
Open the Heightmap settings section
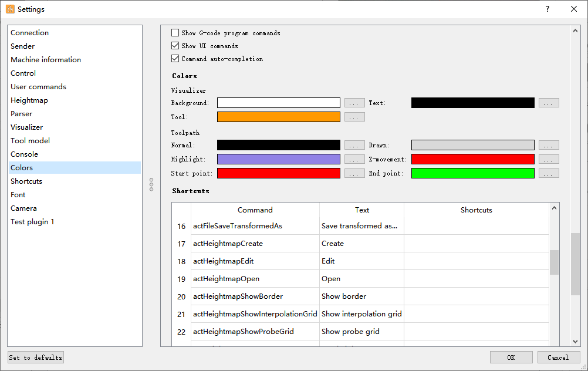29,100
